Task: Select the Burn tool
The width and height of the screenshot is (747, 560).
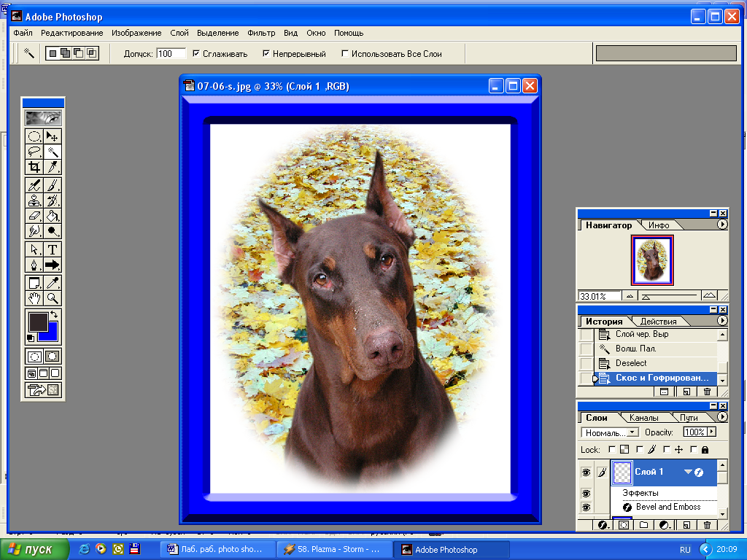Action: (x=53, y=231)
